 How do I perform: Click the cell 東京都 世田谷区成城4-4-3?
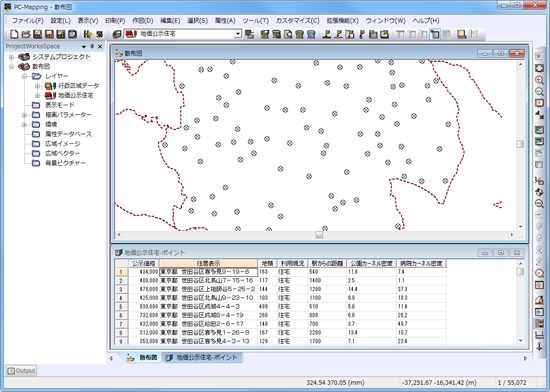(x=208, y=306)
